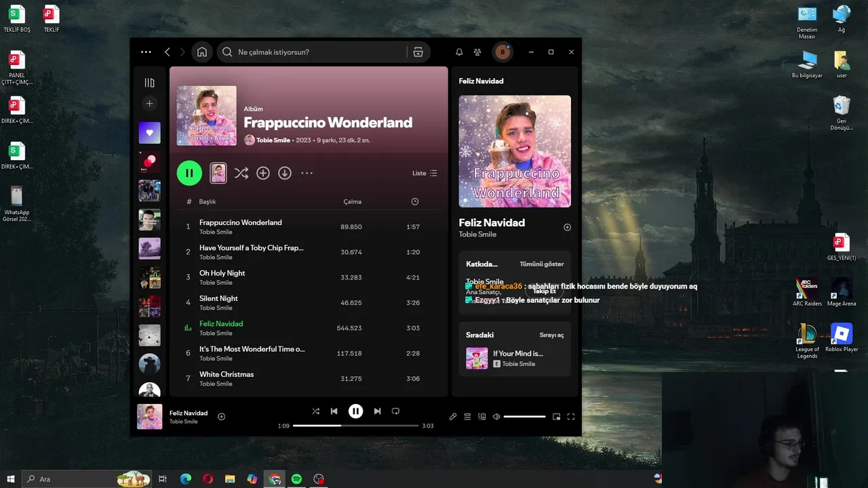Click the Spotify Home icon
The image size is (868, 488).
coord(202,52)
